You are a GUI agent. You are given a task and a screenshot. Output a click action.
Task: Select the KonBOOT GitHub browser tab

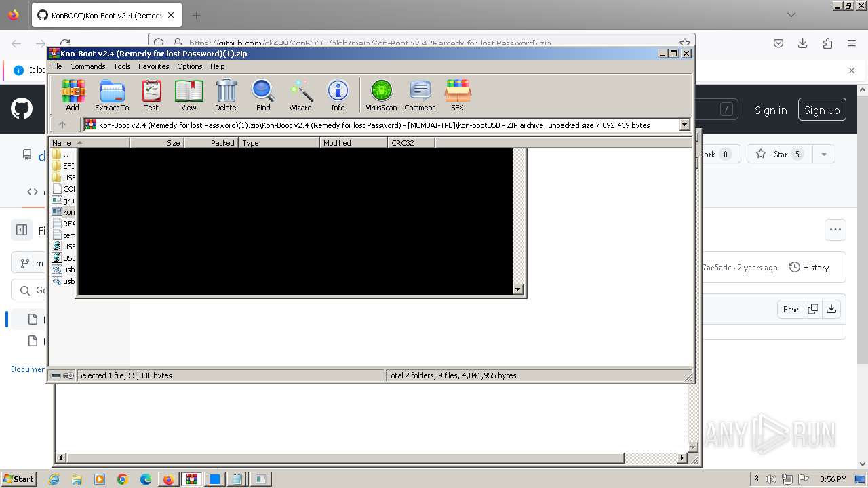pyautogui.click(x=106, y=15)
